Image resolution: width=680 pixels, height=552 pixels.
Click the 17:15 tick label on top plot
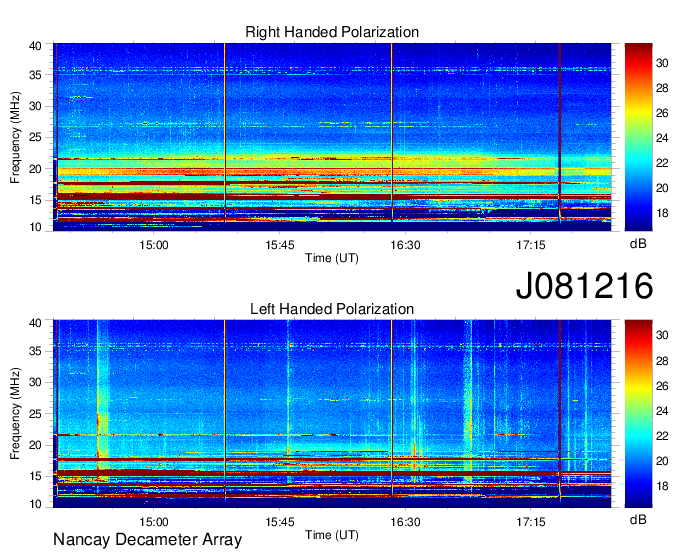(x=531, y=245)
